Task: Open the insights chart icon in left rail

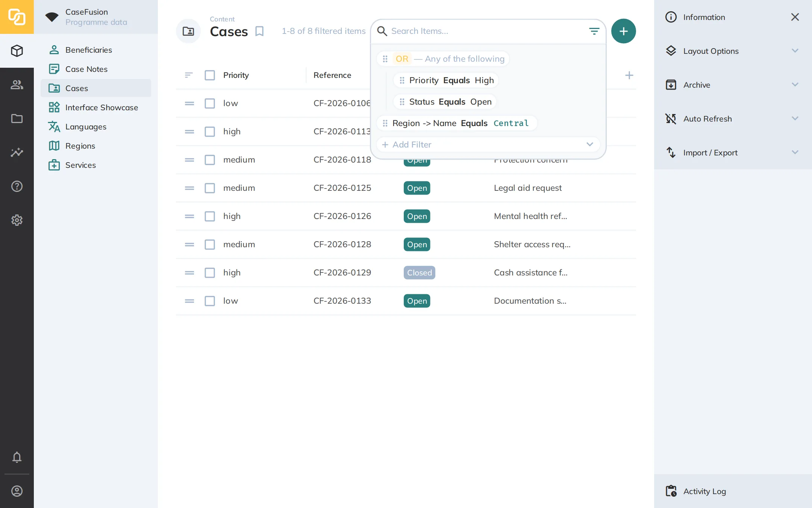Action: tap(17, 152)
